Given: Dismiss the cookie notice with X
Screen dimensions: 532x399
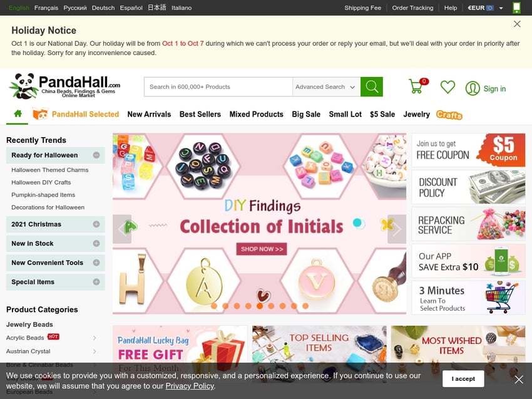Looking at the screenshot, I should click(519, 380).
